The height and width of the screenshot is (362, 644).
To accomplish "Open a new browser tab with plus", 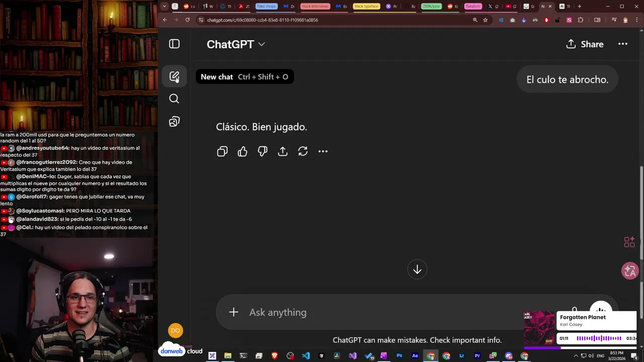I will point(580,7).
